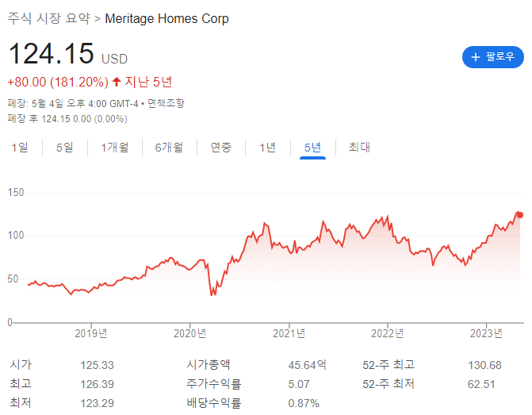532x415 pixels.
Task: Select the 1일 time range tab
Action: point(20,148)
